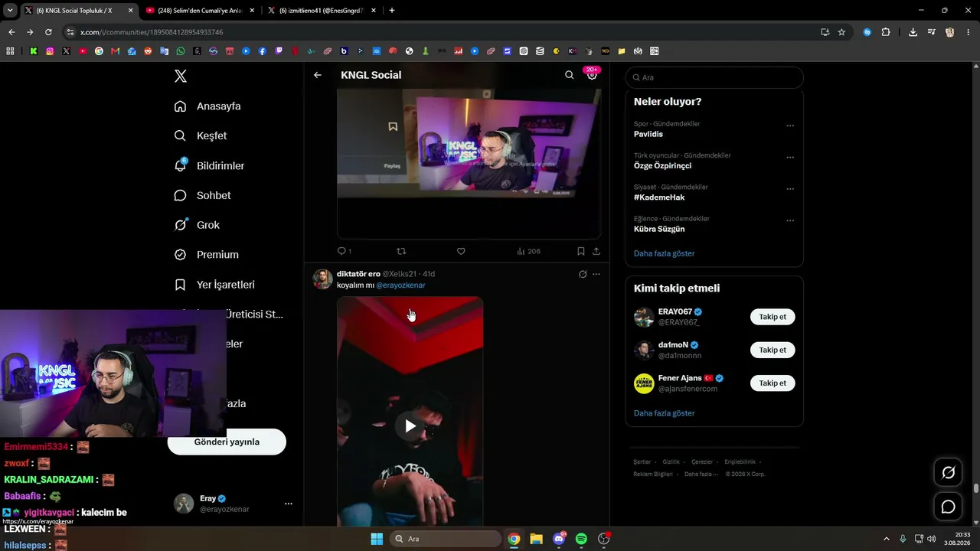The image size is (980, 551).
Task: Click the browser back arrow
Action: pyautogui.click(x=11, y=32)
